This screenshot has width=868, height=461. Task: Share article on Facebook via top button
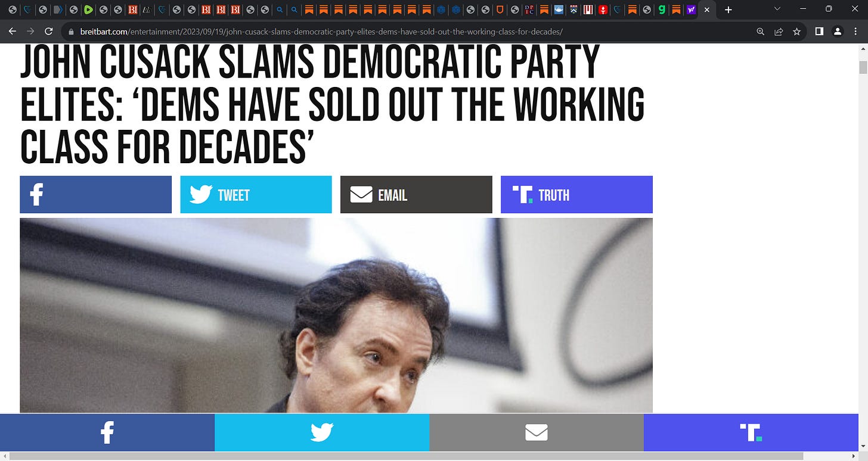click(95, 195)
